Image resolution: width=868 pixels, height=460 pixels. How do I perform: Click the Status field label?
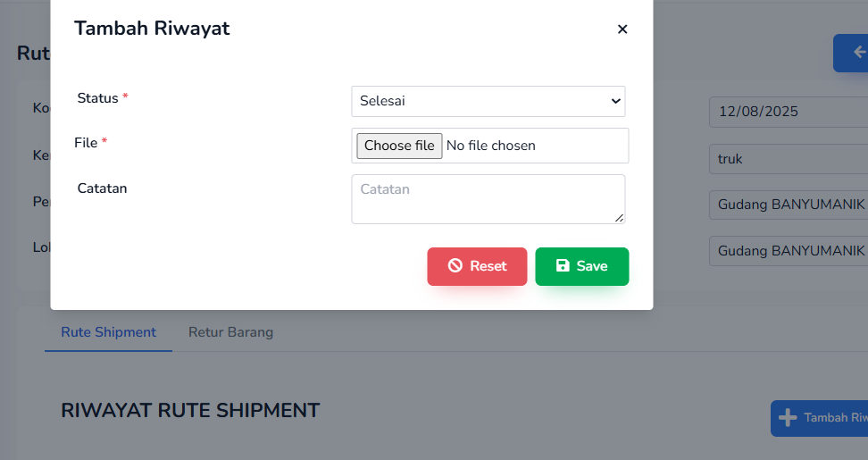tap(98, 98)
